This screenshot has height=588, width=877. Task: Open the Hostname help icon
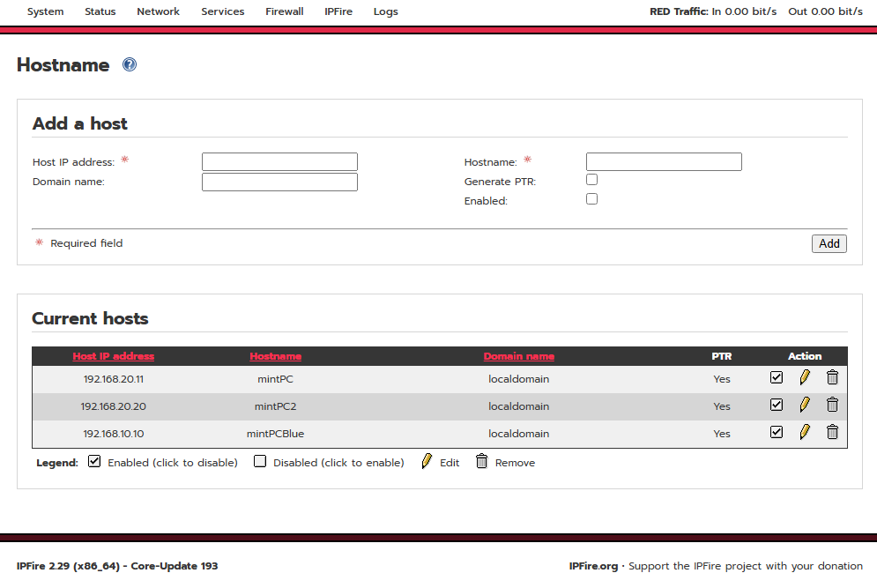pyautogui.click(x=130, y=65)
